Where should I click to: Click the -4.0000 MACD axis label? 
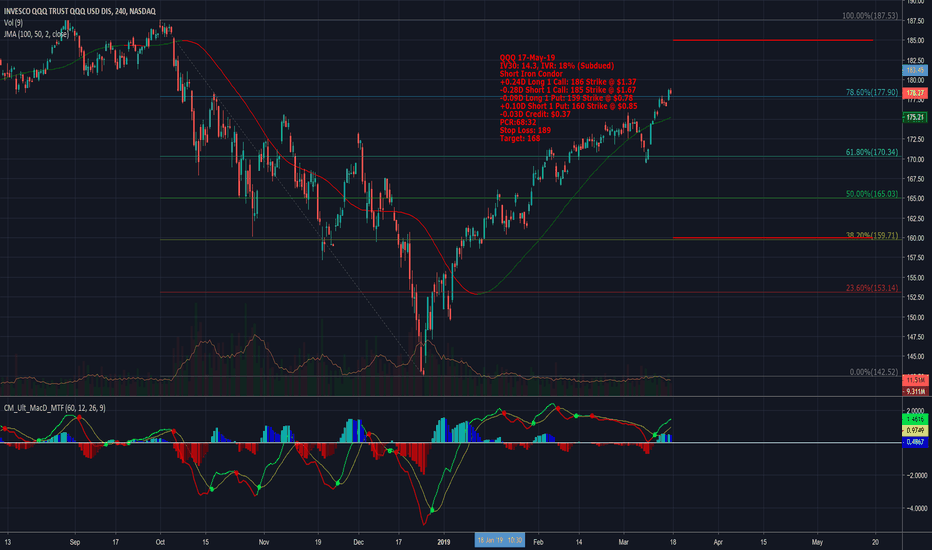click(915, 508)
